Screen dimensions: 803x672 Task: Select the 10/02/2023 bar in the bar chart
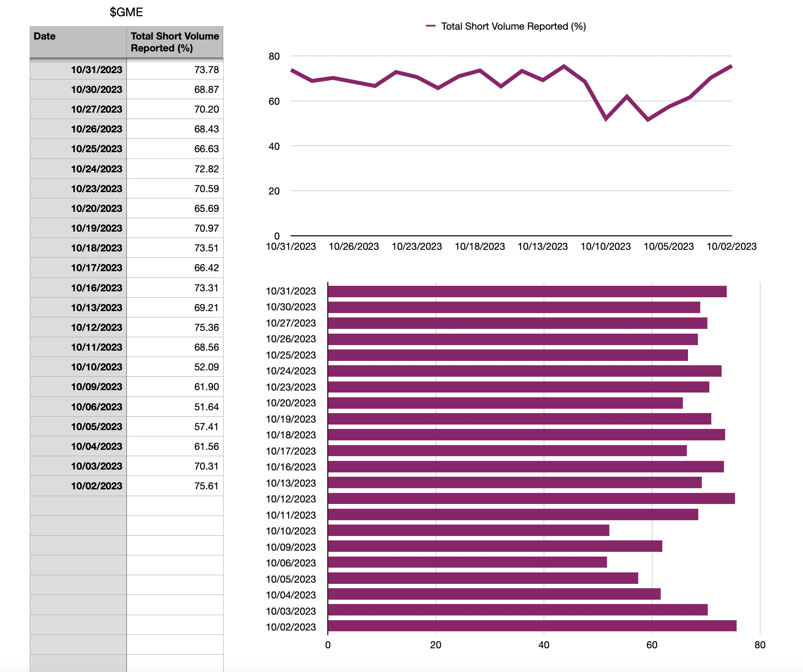pyautogui.click(x=532, y=626)
